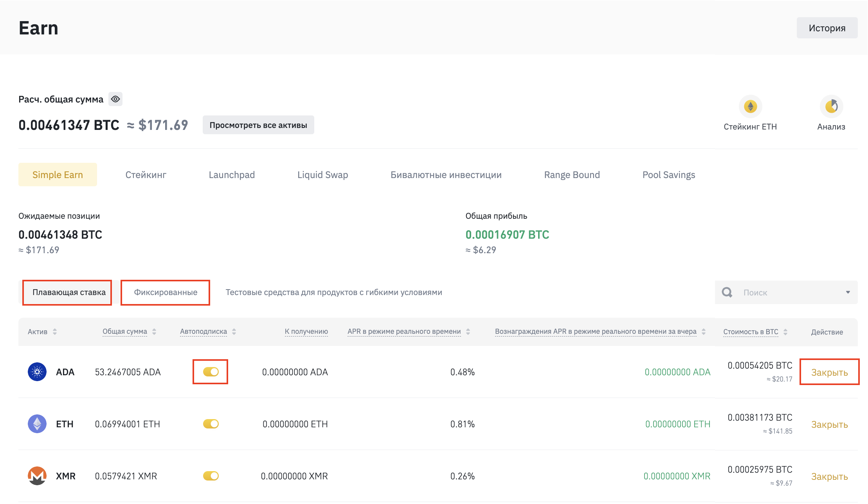Click the 0.06994001 ETH amount

[x=128, y=424]
